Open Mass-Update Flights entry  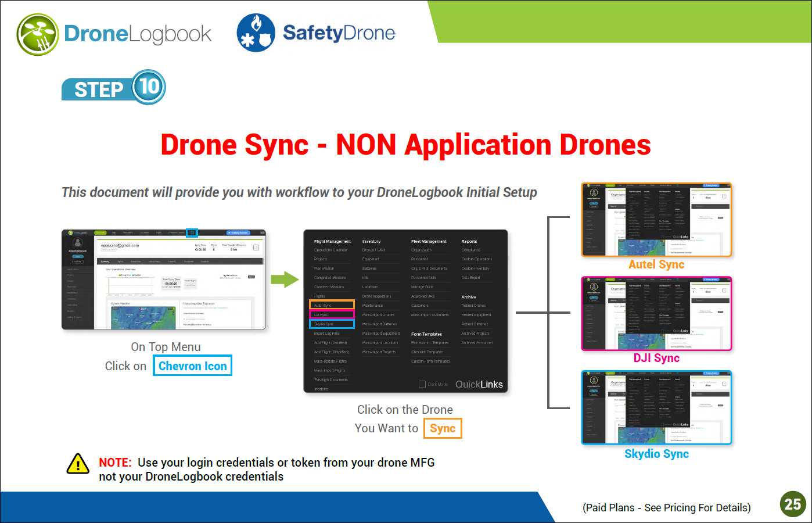click(x=330, y=361)
